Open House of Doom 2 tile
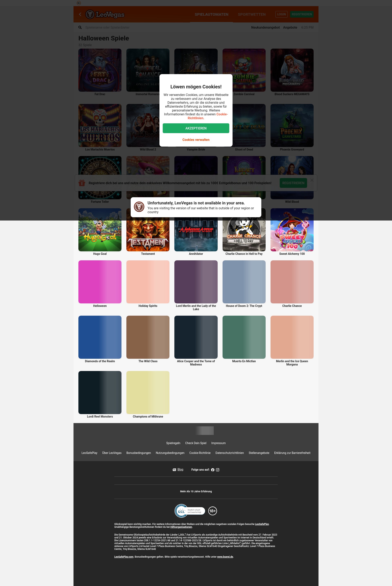 (244, 282)
